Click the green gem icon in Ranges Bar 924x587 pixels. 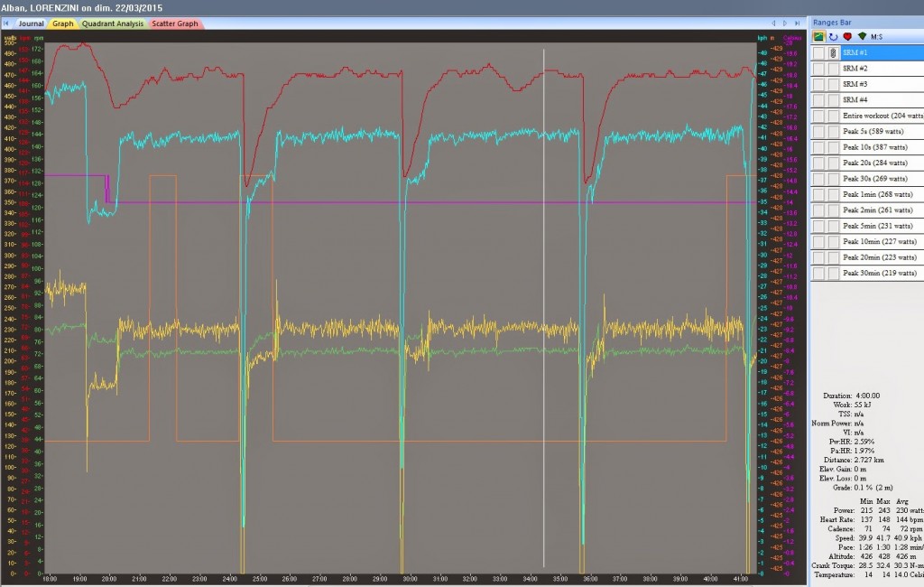(862, 36)
